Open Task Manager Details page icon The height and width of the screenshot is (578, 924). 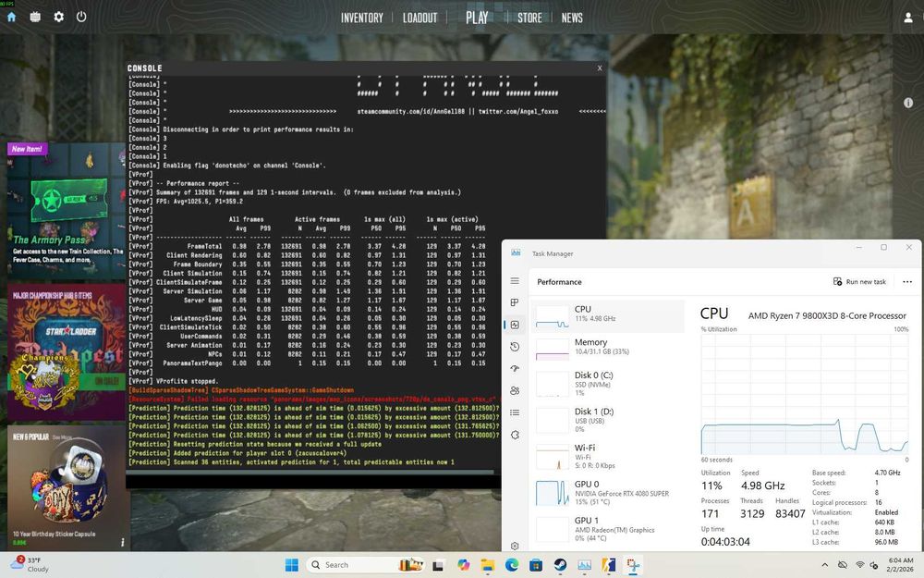515,412
